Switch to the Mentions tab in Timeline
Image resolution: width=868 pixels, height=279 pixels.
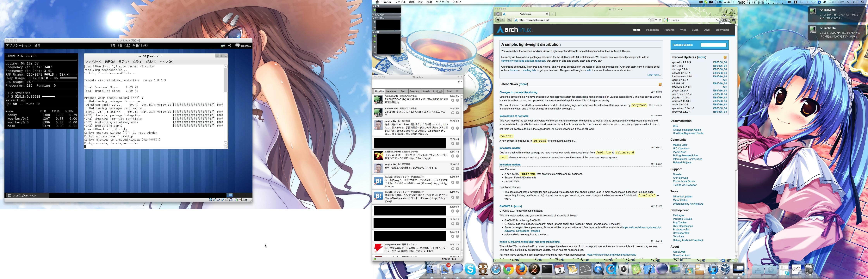click(391, 91)
